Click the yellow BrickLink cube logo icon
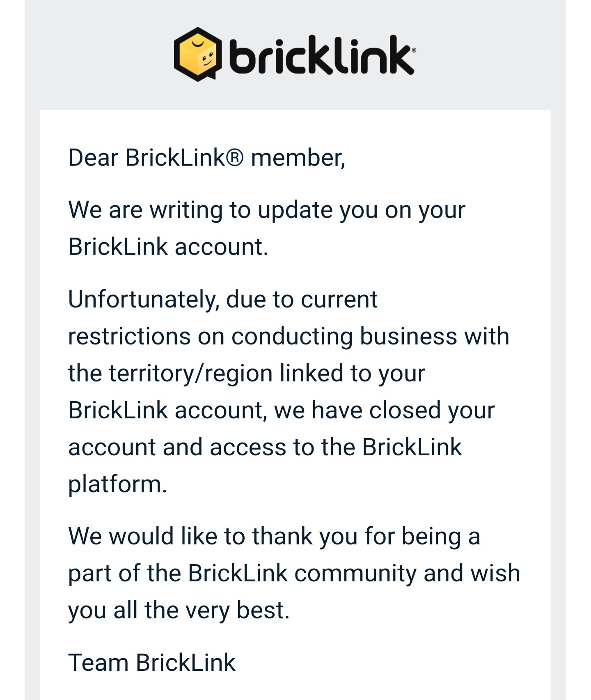The width and height of the screenshot is (591, 700). [198, 54]
